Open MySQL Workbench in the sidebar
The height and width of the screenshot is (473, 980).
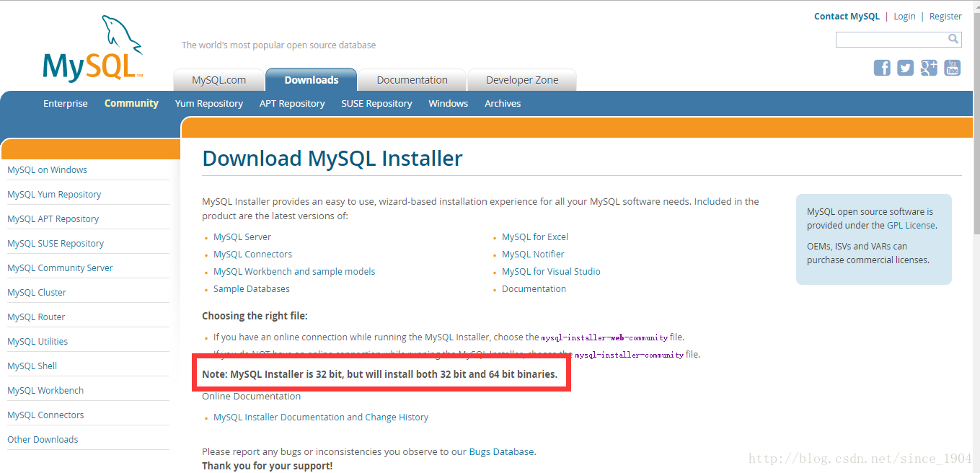pyautogui.click(x=45, y=391)
